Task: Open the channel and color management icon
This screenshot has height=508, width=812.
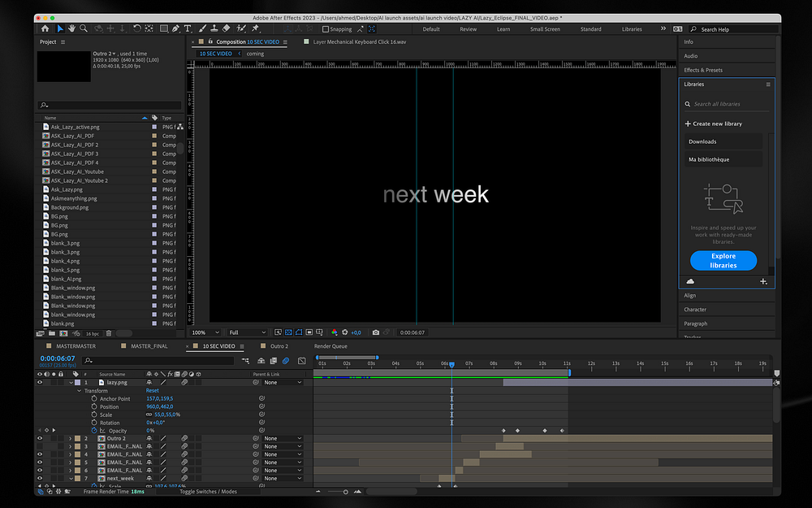Action: pos(334,332)
